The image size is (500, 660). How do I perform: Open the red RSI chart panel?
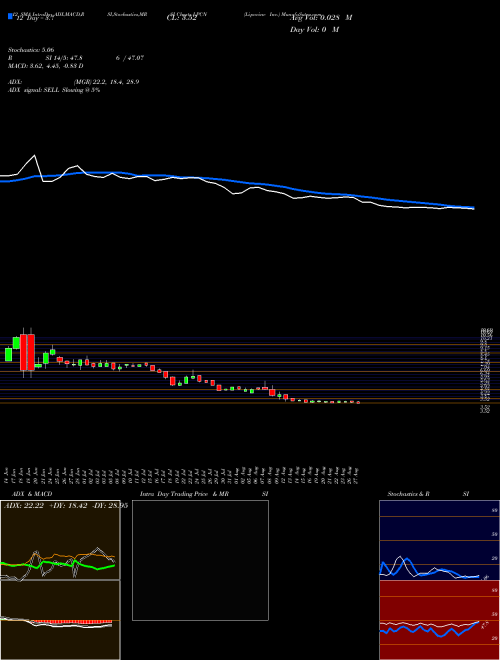pyautogui.click(x=439, y=620)
